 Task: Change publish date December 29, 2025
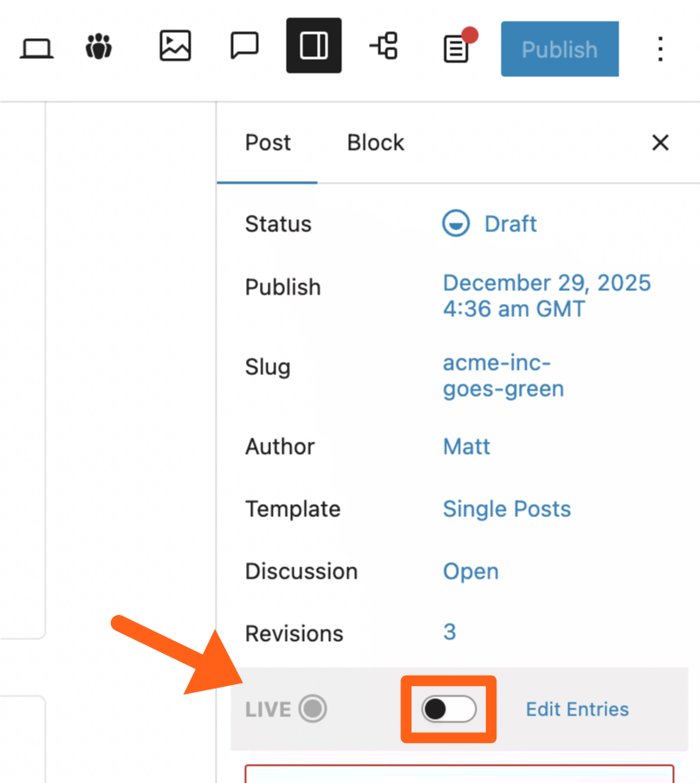click(x=546, y=295)
